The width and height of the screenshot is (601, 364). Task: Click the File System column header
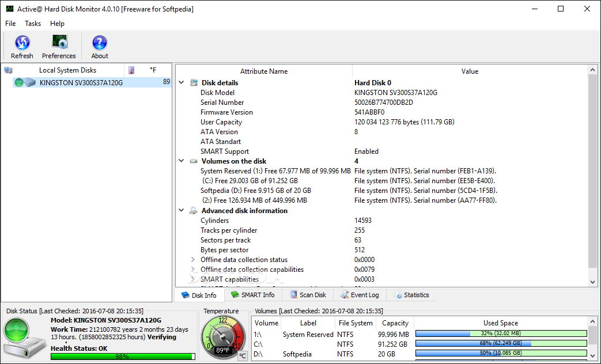[356, 323]
